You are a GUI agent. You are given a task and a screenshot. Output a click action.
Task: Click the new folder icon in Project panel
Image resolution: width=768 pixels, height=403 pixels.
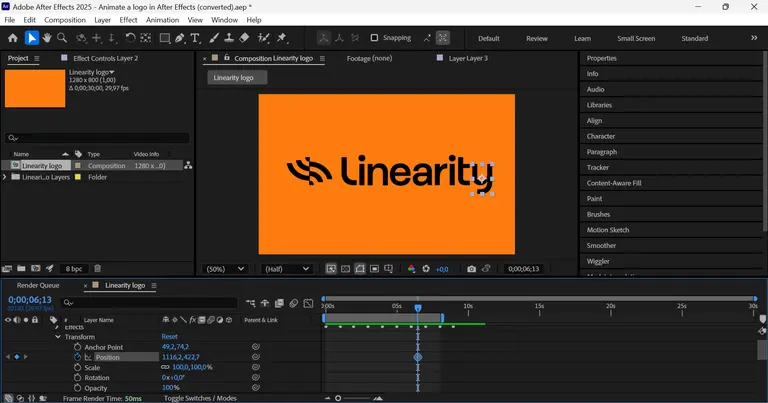(22, 268)
